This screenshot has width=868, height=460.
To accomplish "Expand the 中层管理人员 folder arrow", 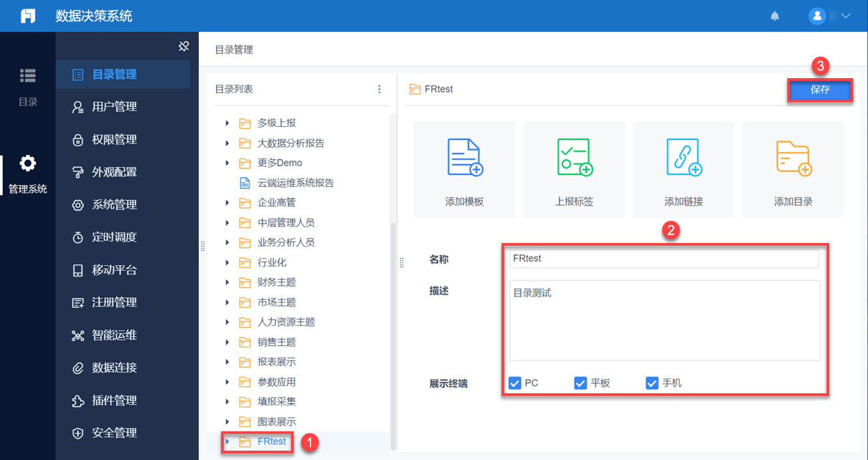I will tap(227, 222).
